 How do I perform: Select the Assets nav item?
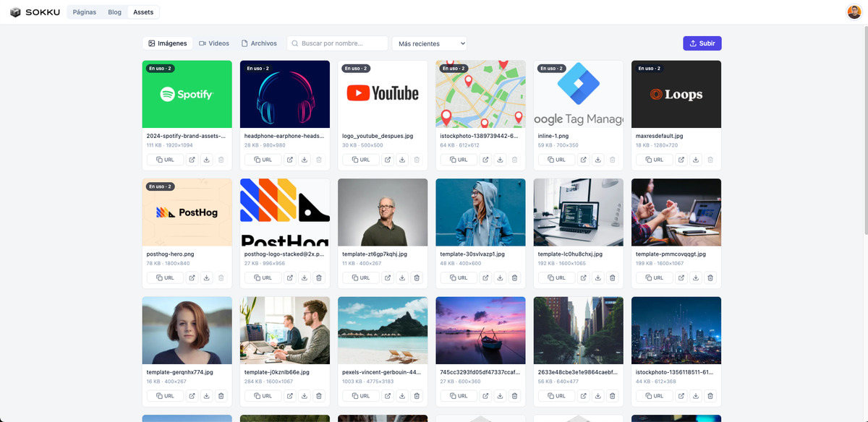[x=143, y=12]
